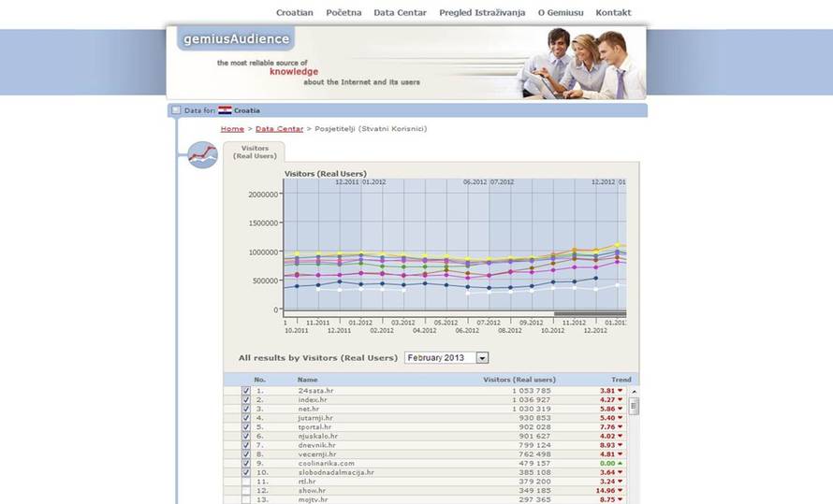The width and height of the screenshot is (833, 504).
Task: Open the Data Centar menu item
Action: coord(400,13)
